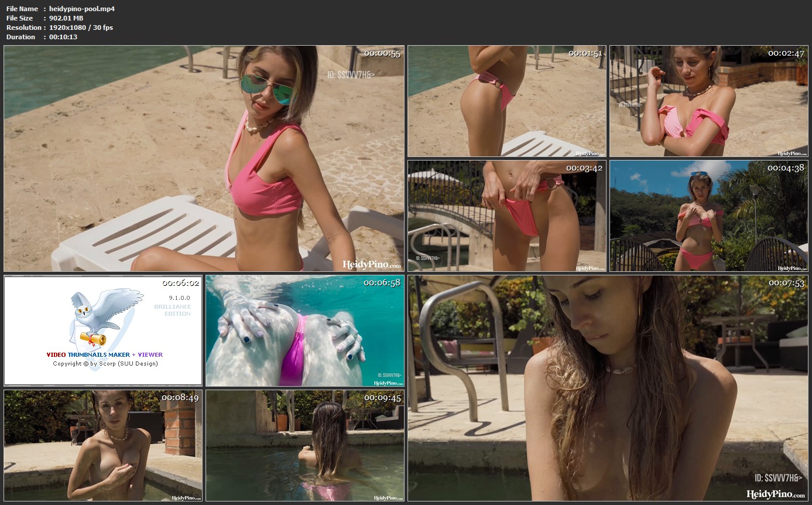
Task: Open the 00:04:38 frame with blue sky
Action: [708, 216]
